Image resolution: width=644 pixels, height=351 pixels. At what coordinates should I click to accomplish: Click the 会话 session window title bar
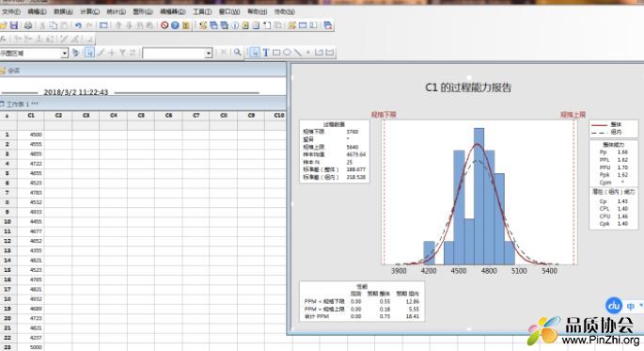tap(143, 71)
